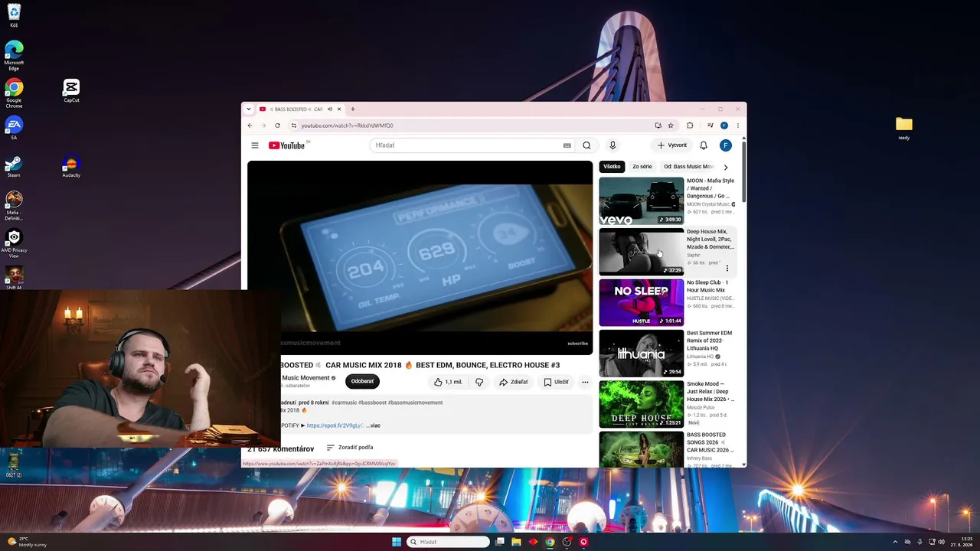The height and width of the screenshot is (551, 980).
Task: Open Deep House Mix Night Lovell thumbnail
Action: point(642,252)
